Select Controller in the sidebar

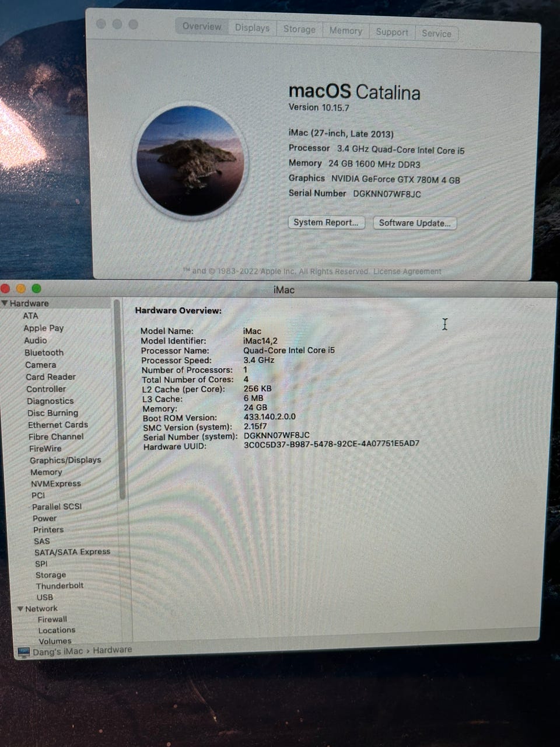coord(46,389)
